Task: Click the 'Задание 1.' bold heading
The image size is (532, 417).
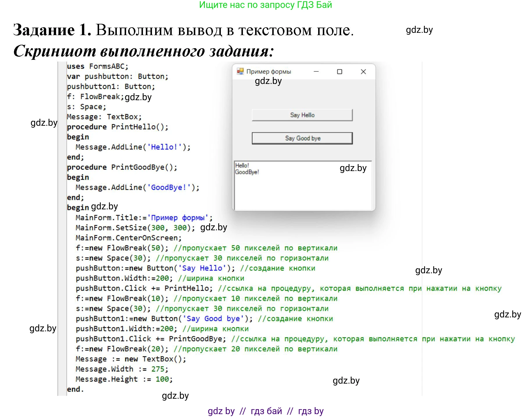Action: click(52, 30)
